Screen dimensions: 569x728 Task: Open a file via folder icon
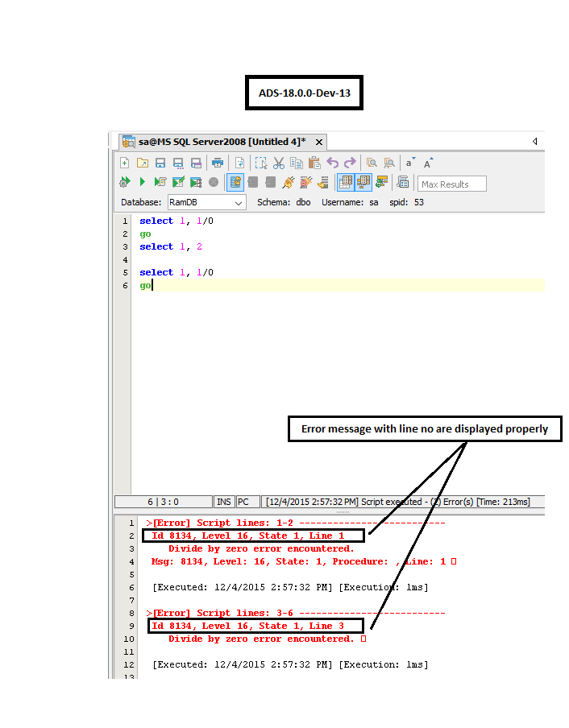tap(142, 163)
